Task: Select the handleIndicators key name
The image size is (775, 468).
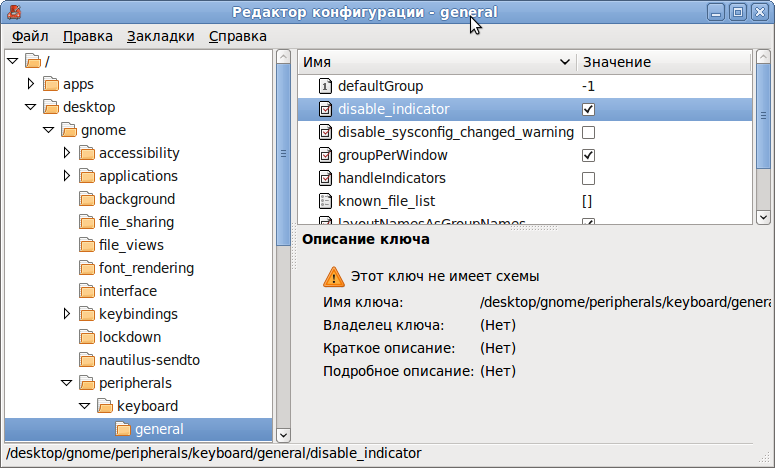Action: pyautogui.click(x=391, y=178)
